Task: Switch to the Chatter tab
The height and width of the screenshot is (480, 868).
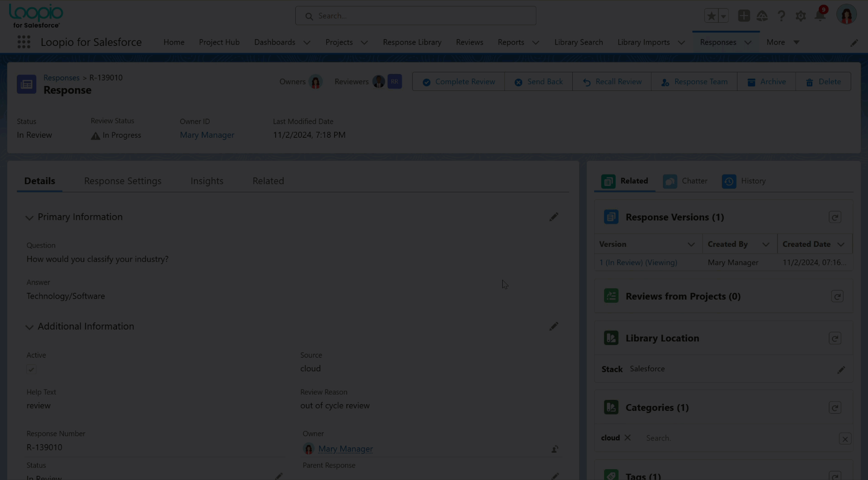Action: click(685, 181)
